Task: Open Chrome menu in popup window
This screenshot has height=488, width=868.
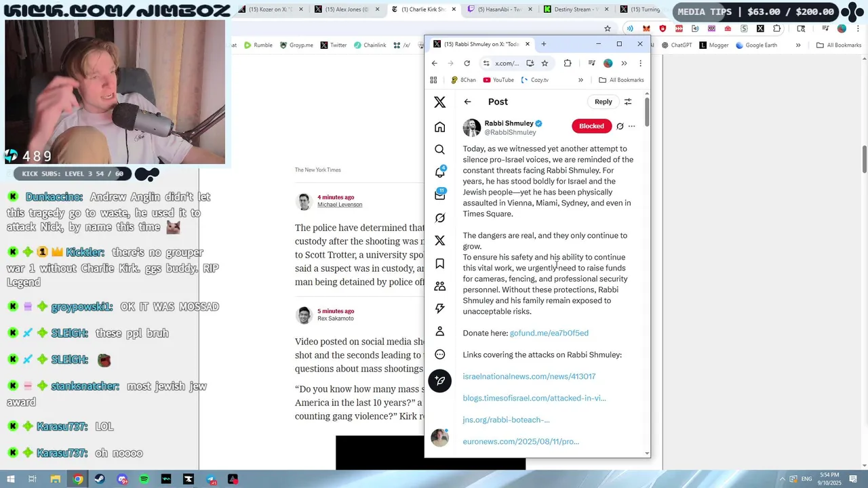Action: tap(640, 63)
